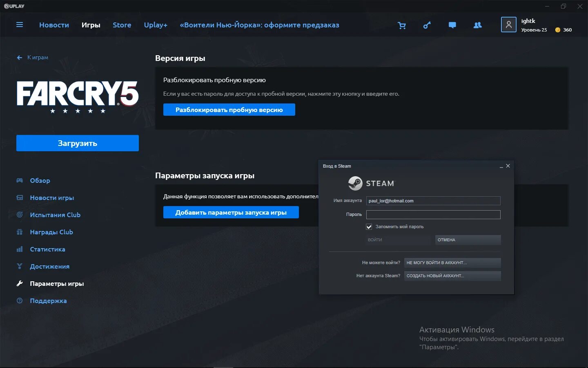Select Параметры игры in the sidebar
Viewport: 588px width, 368px height.
point(57,283)
